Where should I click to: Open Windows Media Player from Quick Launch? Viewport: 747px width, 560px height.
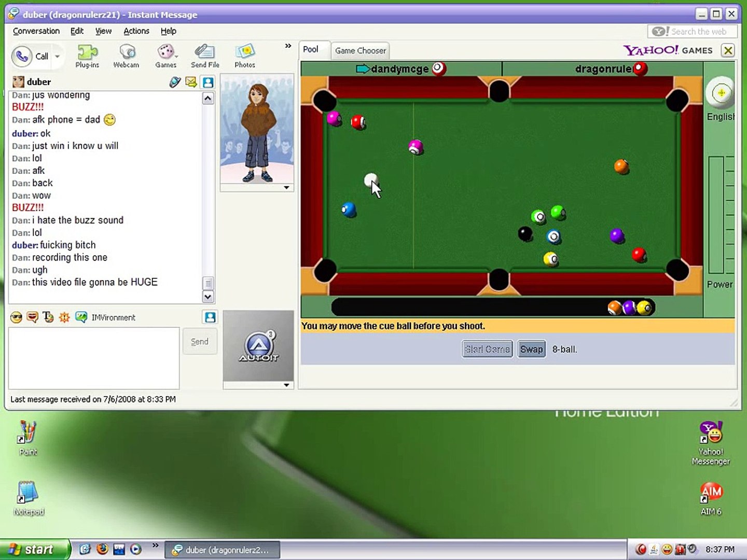(x=136, y=549)
